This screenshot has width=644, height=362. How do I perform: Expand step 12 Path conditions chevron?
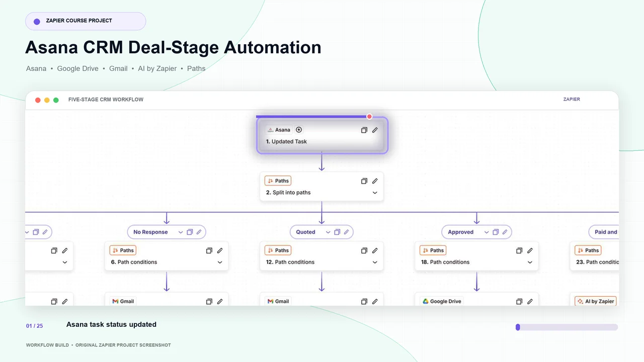[x=375, y=262]
